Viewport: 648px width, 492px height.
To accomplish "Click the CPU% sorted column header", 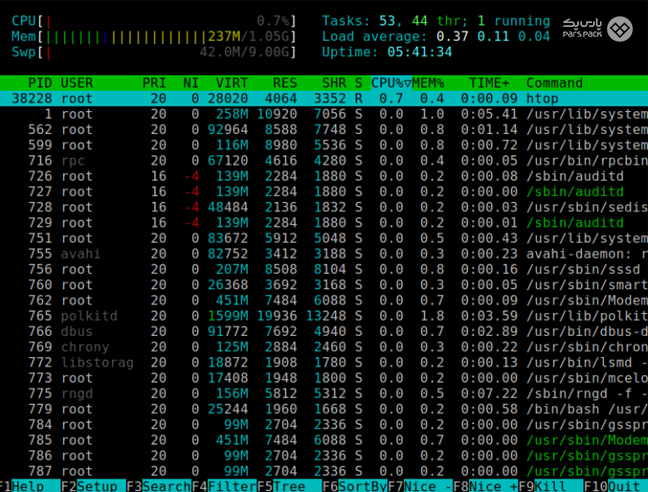I will click(x=391, y=83).
